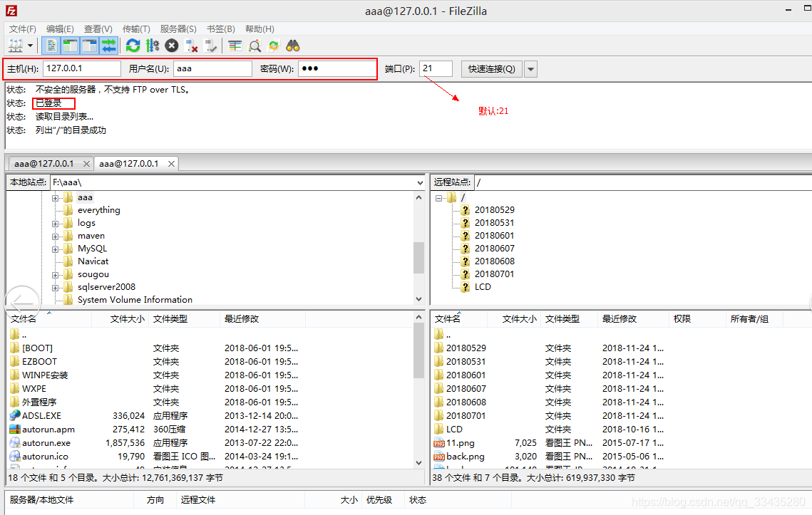The width and height of the screenshot is (812, 515).
Task: Expand the sqlserver2008 folder in local tree
Action: point(55,288)
